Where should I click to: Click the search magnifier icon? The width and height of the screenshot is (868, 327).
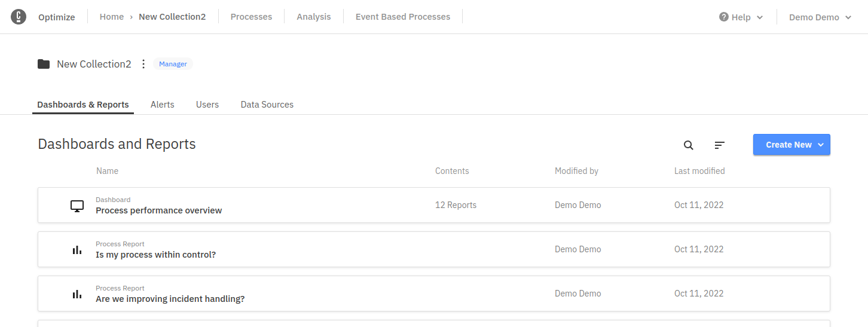pos(689,145)
